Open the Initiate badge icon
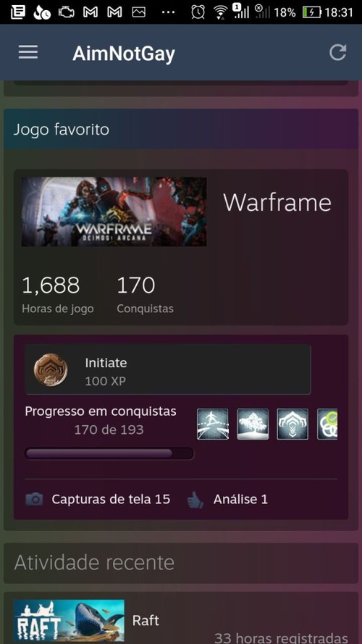This screenshot has height=644, width=362. pos(51,370)
